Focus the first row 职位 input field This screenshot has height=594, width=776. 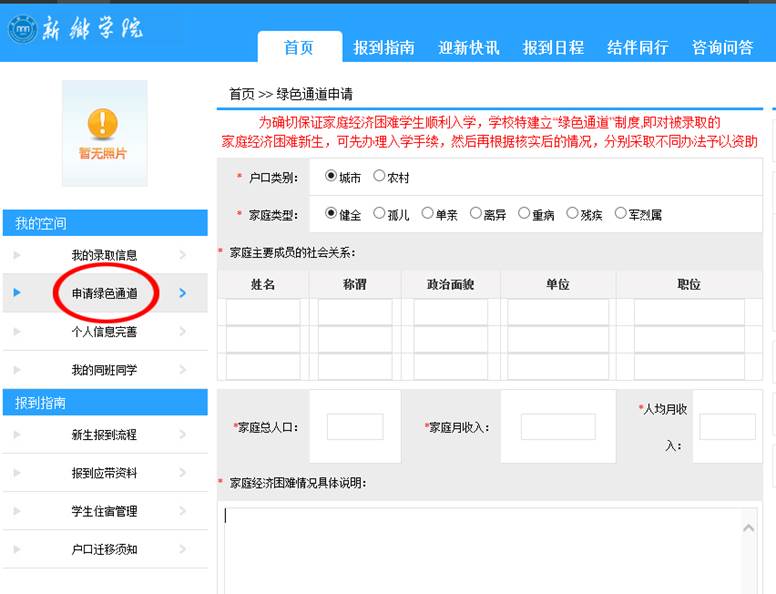pos(689,312)
